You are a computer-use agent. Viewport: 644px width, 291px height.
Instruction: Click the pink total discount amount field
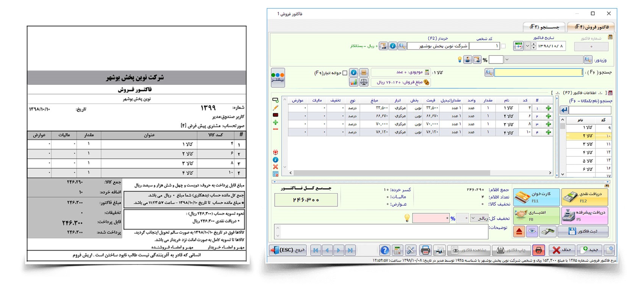click(431, 218)
